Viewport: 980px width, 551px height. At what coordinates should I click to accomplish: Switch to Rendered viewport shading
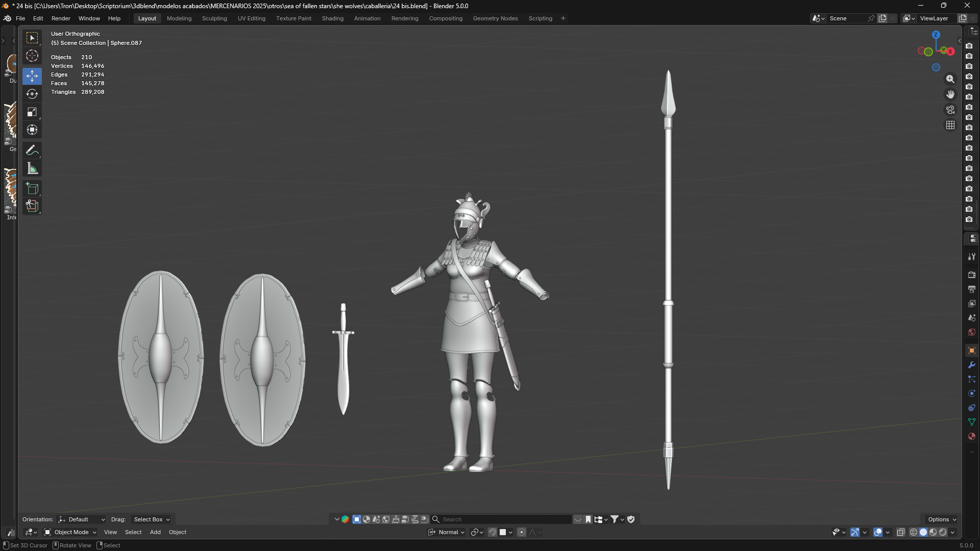tap(943, 532)
